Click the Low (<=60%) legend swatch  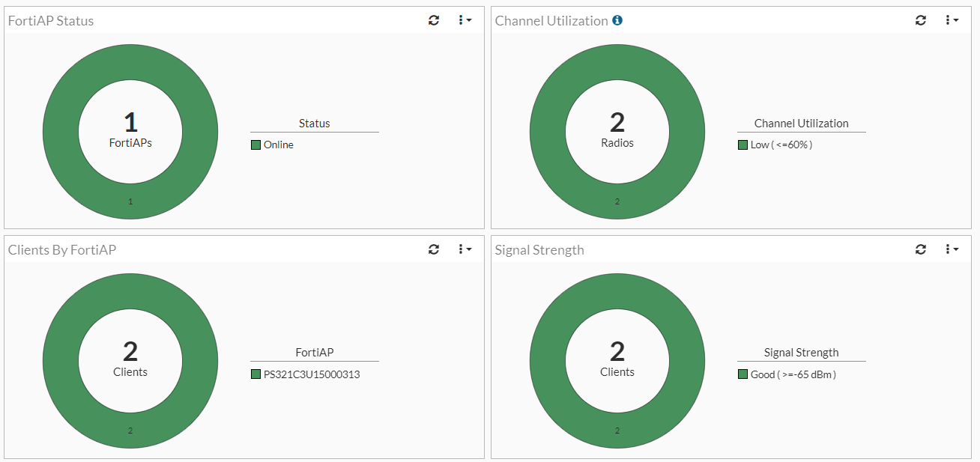pyautogui.click(x=742, y=145)
